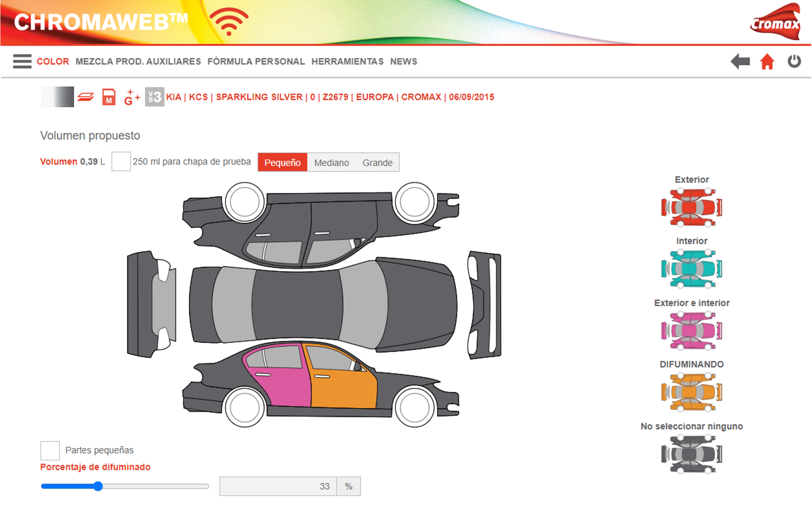Click the red home icon
This screenshot has width=812, height=510.
coord(767,61)
